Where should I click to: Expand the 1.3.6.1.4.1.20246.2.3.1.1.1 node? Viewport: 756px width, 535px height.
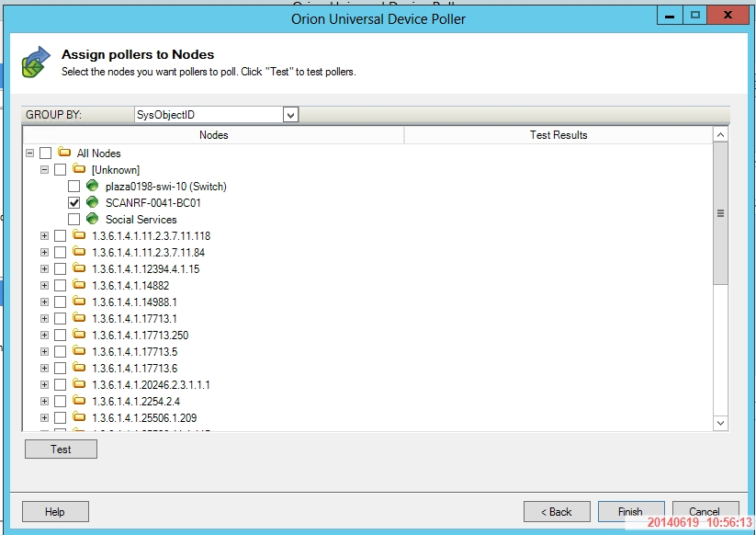[44, 384]
